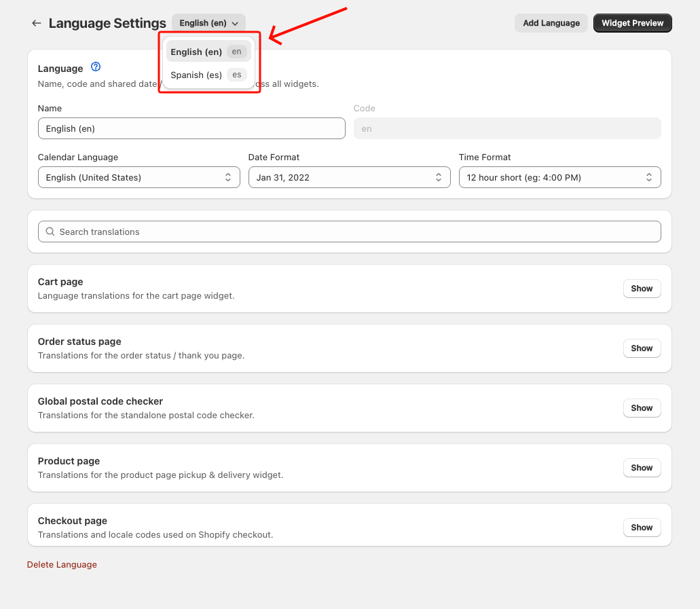This screenshot has width=700, height=609.
Task: Open the English (en) language switcher dropdown
Action: 208,23
